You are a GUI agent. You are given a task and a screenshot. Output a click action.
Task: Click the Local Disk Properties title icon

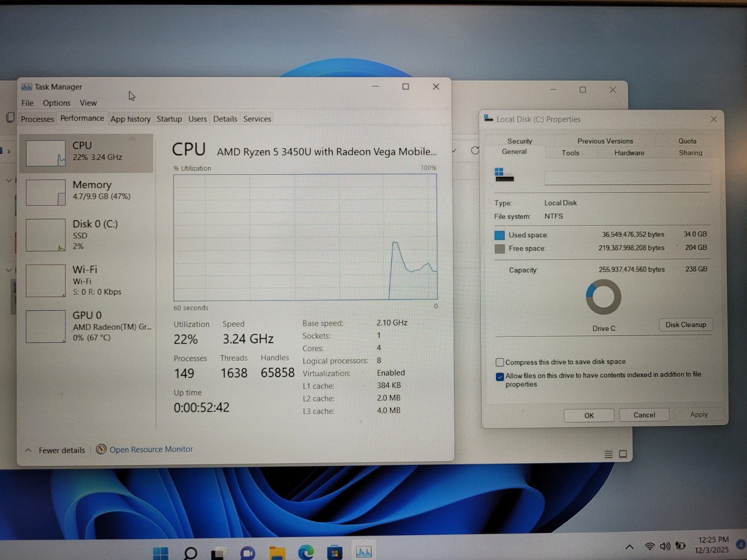[x=488, y=119]
